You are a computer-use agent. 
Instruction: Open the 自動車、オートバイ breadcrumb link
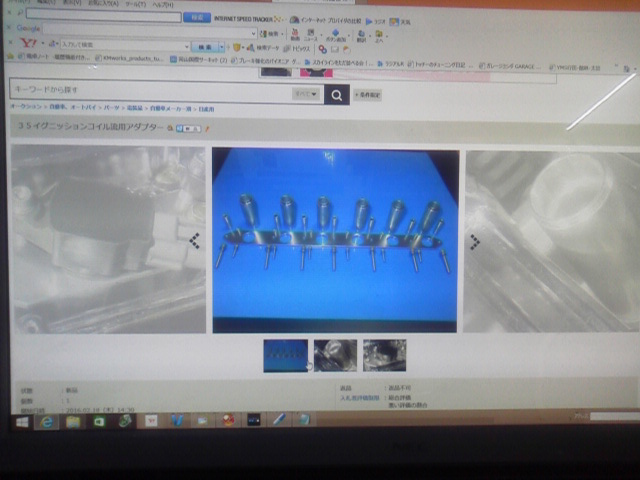point(73,107)
